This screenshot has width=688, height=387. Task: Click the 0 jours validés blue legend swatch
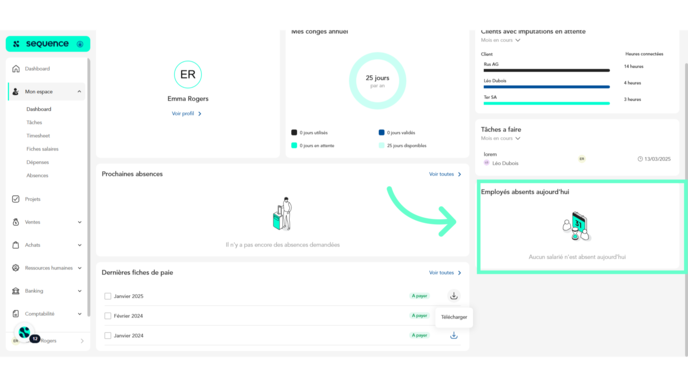click(x=381, y=133)
